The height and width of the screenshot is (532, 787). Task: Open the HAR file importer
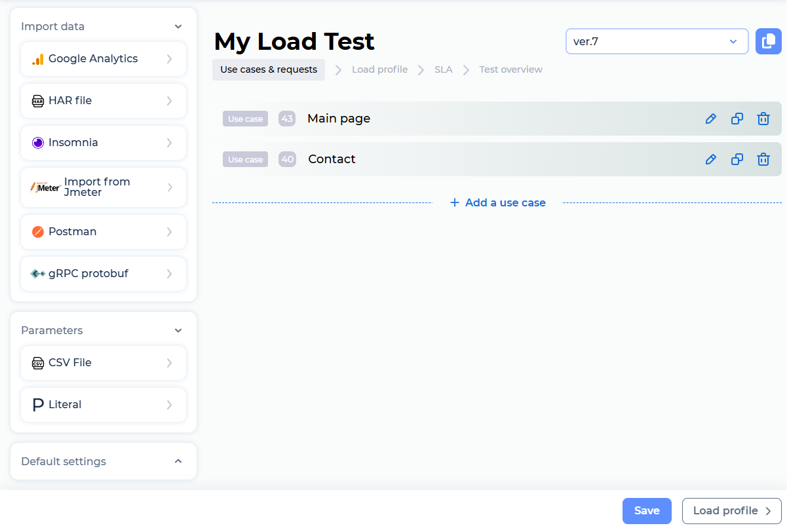(103, 100)
